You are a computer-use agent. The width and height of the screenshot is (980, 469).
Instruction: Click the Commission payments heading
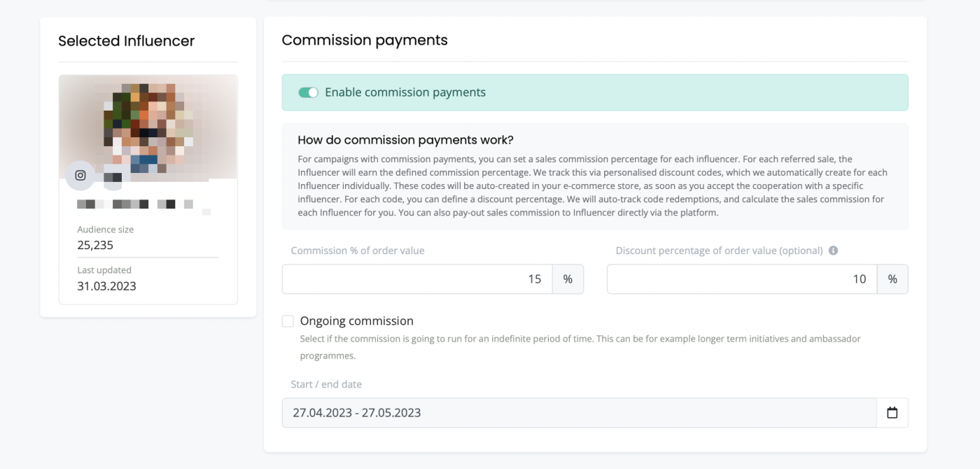coord(365,40)
